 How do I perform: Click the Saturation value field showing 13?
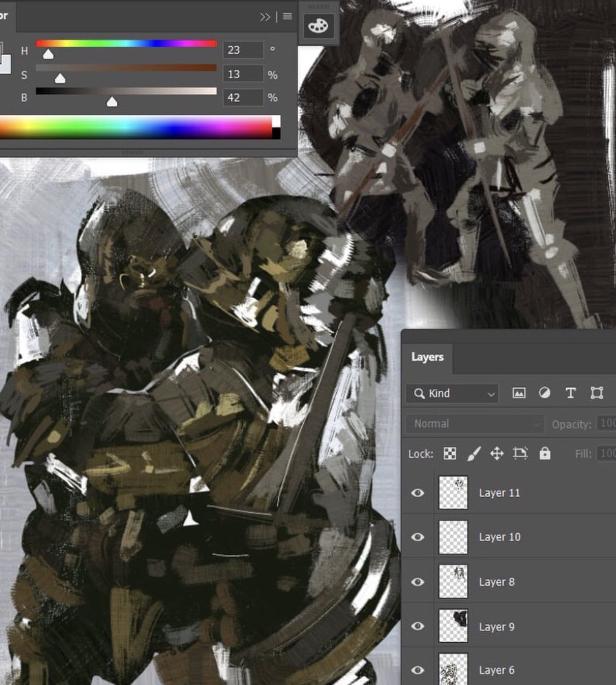(243, 74)
